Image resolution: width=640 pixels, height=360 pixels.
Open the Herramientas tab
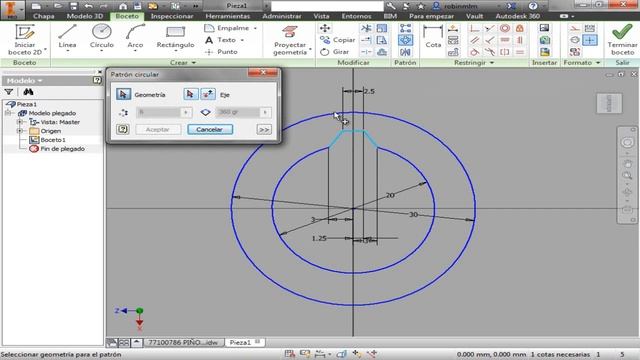pos(228,16)
